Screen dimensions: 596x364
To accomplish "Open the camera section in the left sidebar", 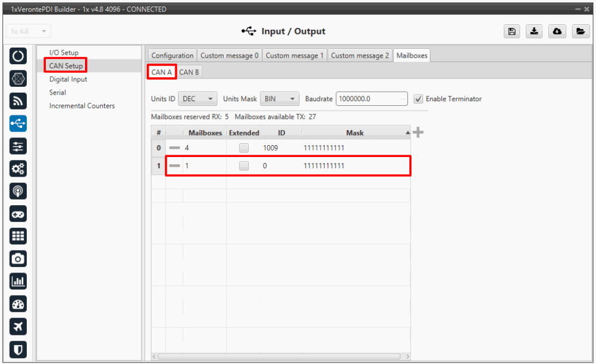I will (18, 258).
